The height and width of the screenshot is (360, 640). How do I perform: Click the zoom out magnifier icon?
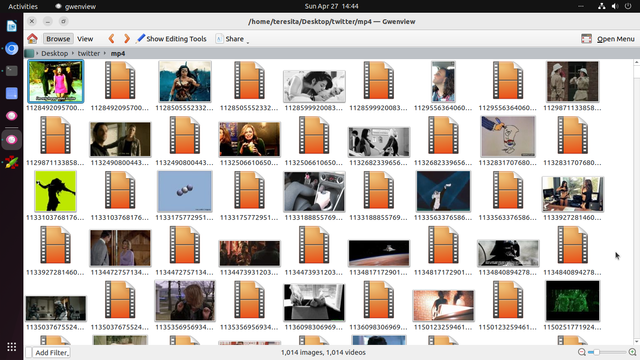coord(582,352)
